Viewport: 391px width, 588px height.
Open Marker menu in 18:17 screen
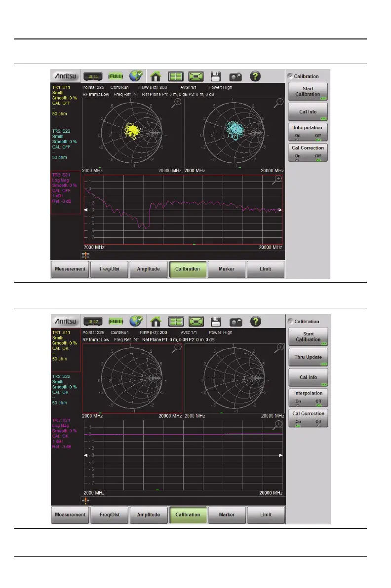point(227,515)
